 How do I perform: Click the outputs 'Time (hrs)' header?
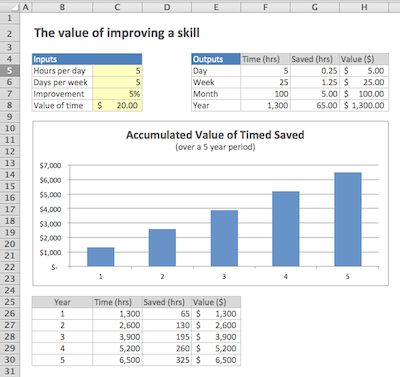pyautogui.click(x=265, y=59)
